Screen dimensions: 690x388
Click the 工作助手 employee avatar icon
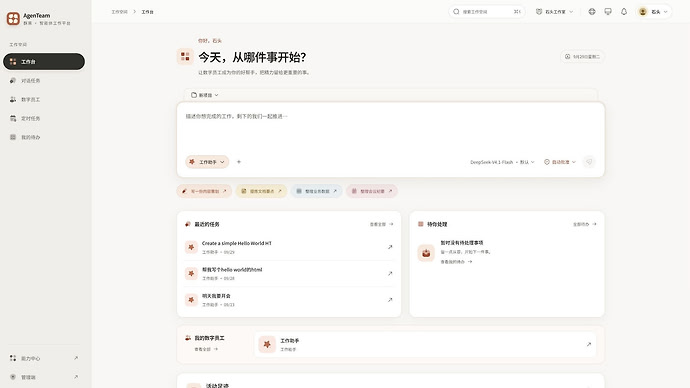click(267, 344)
